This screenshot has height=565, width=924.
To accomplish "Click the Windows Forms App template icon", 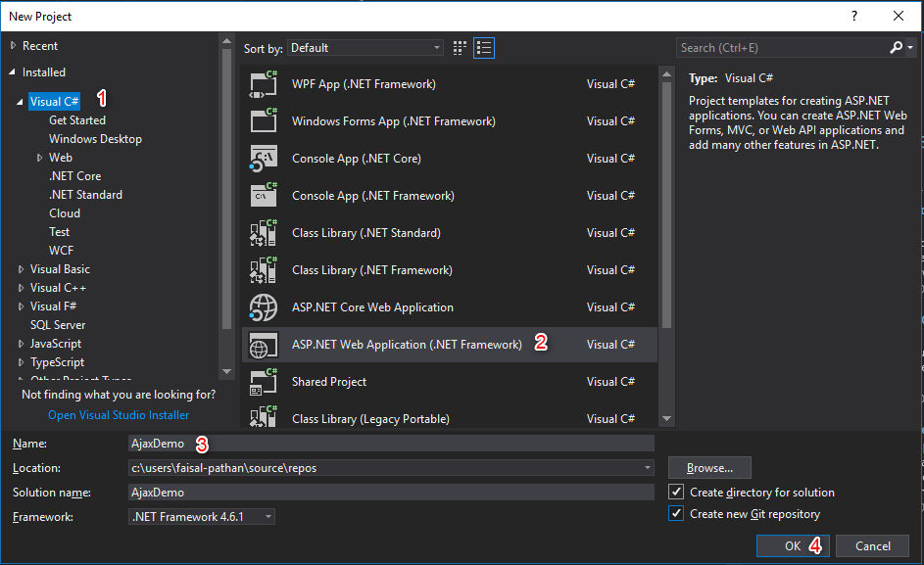I will click(265, 121).
